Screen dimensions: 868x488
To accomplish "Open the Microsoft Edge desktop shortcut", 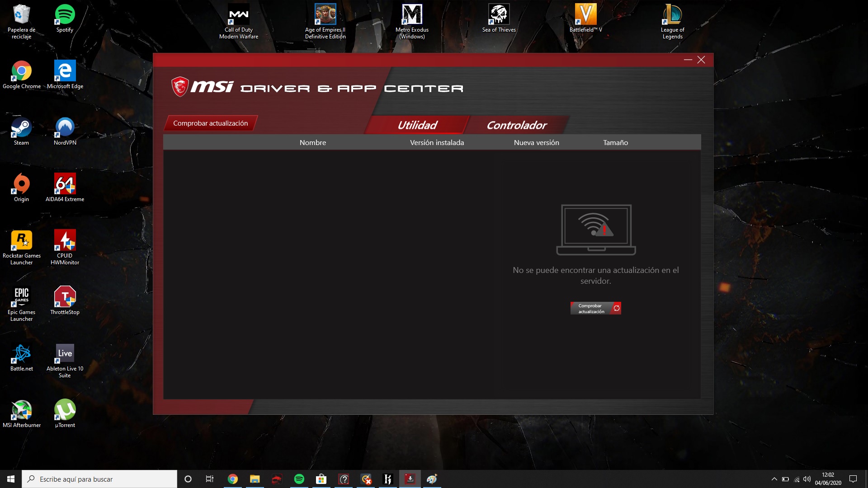I will (x=65, y=75).
